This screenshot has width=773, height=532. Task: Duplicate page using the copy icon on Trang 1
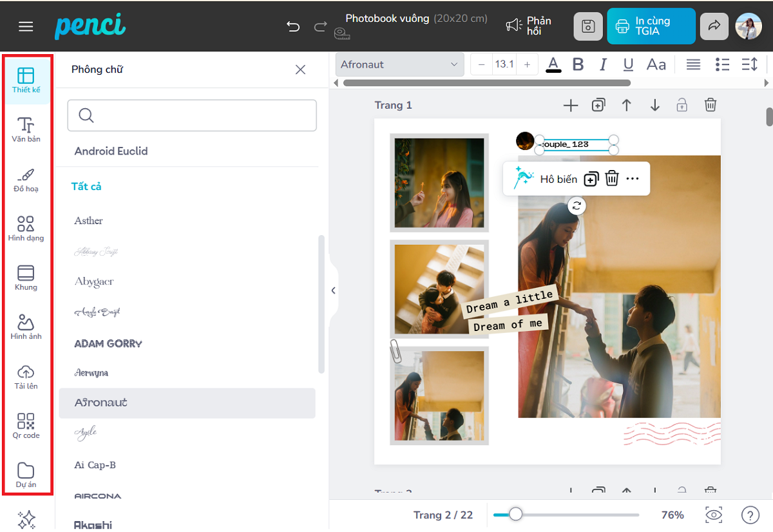598,105
